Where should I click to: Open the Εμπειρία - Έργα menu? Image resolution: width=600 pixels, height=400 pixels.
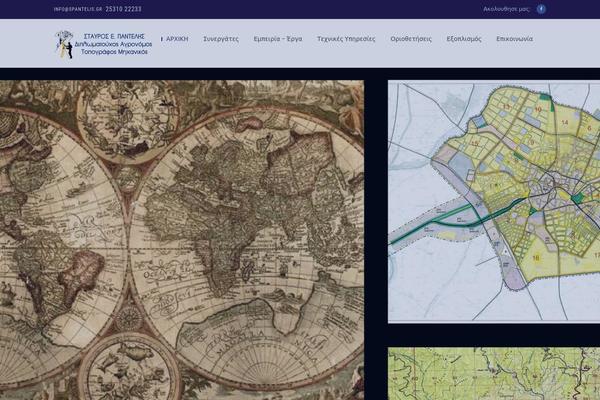278,39
